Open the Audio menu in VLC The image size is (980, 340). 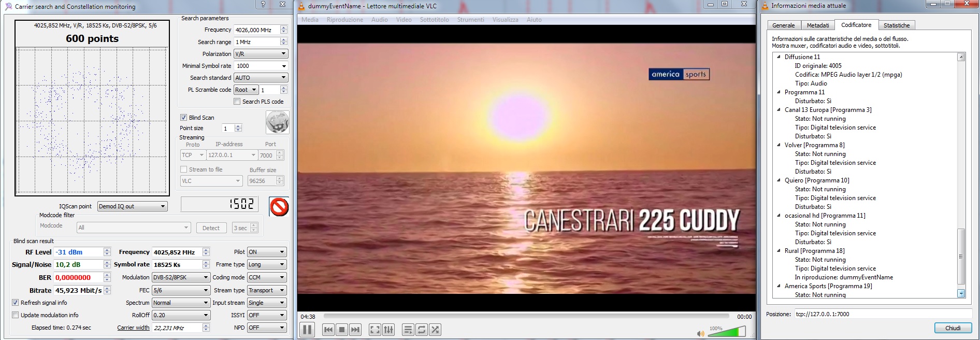379,20
